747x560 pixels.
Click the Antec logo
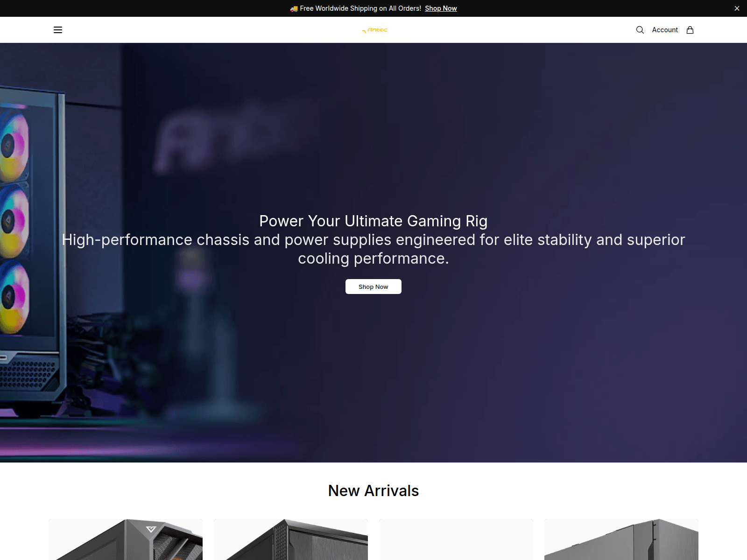tap(374, 30)
